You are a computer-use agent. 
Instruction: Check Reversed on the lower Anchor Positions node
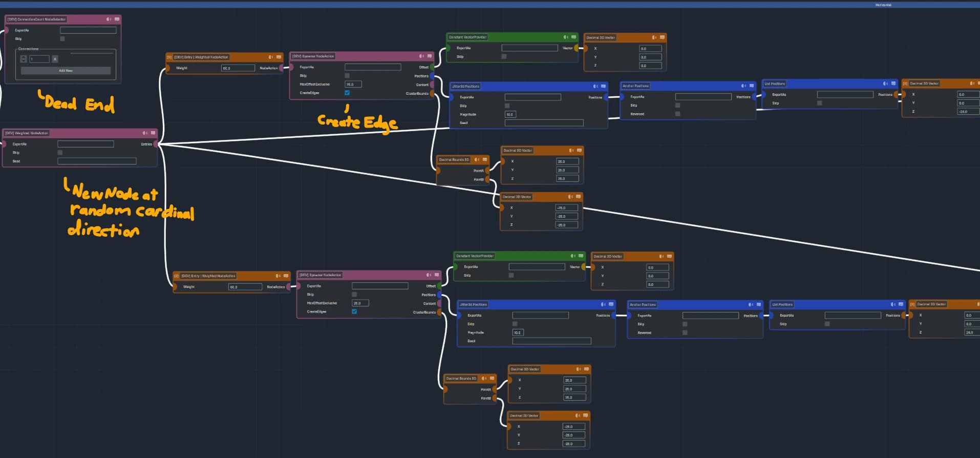[x=685, y=332]
